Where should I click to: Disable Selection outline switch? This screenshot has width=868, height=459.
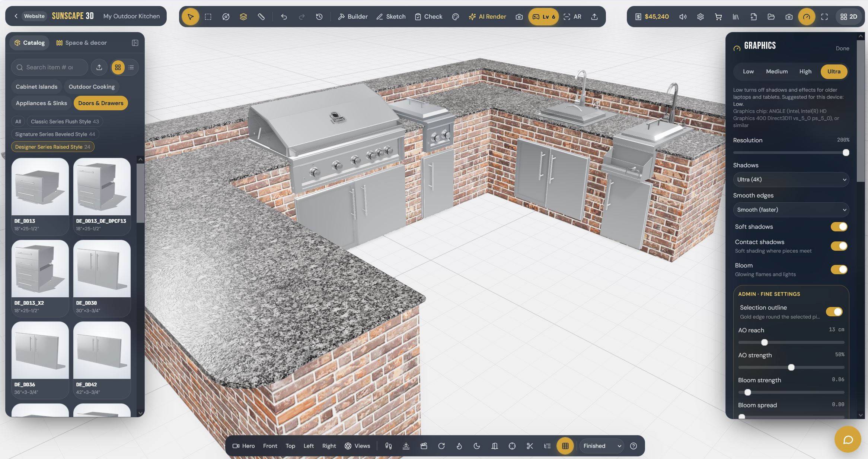click(834, 312)
